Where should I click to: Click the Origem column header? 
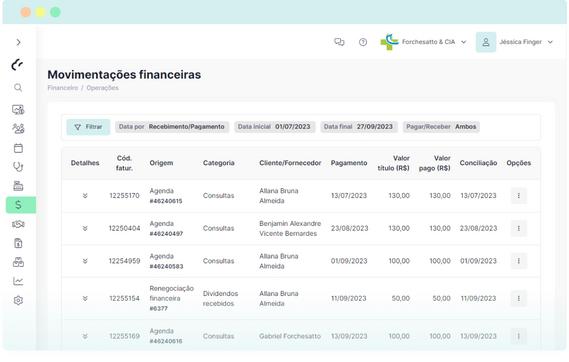point(161,163)
